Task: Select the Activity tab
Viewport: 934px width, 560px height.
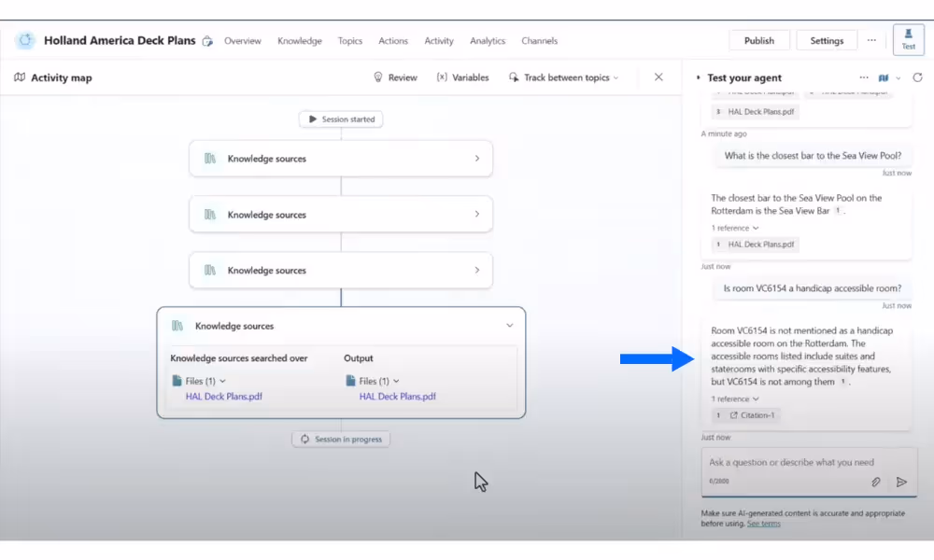Action: tap(439, 40)
